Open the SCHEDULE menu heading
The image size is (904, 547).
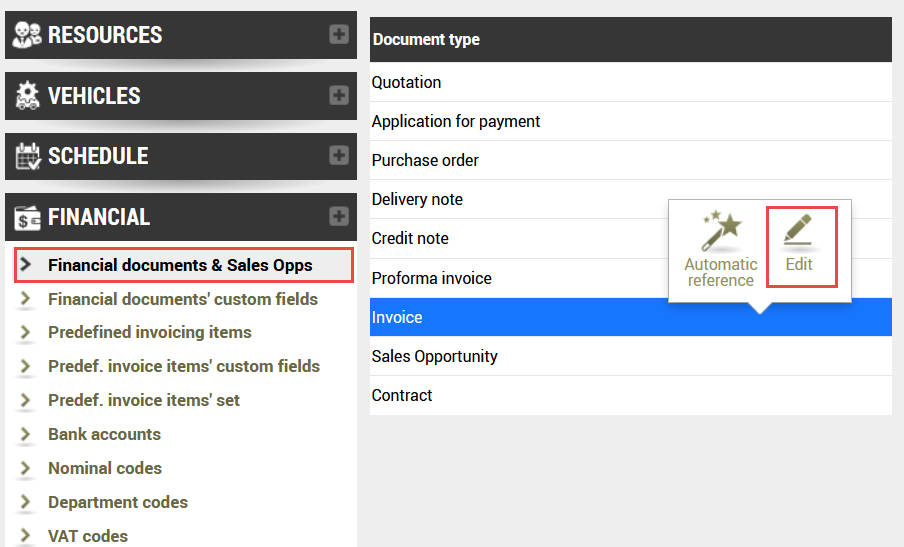click(98, 156)
